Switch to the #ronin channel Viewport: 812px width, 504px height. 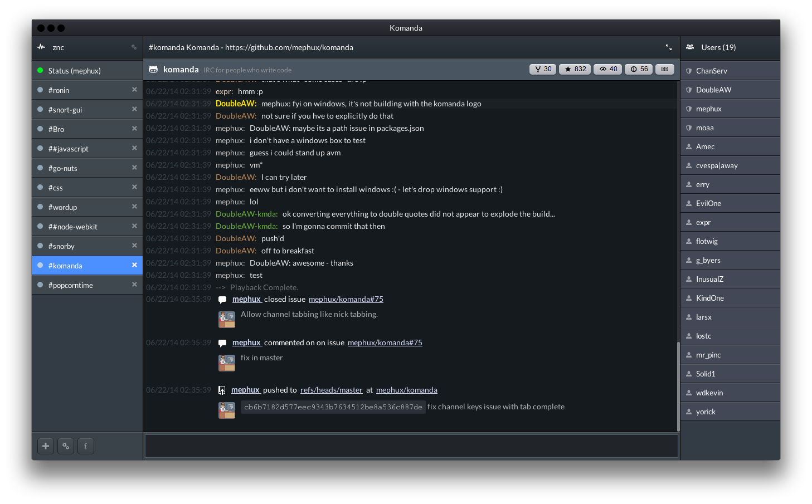[87, 90]
